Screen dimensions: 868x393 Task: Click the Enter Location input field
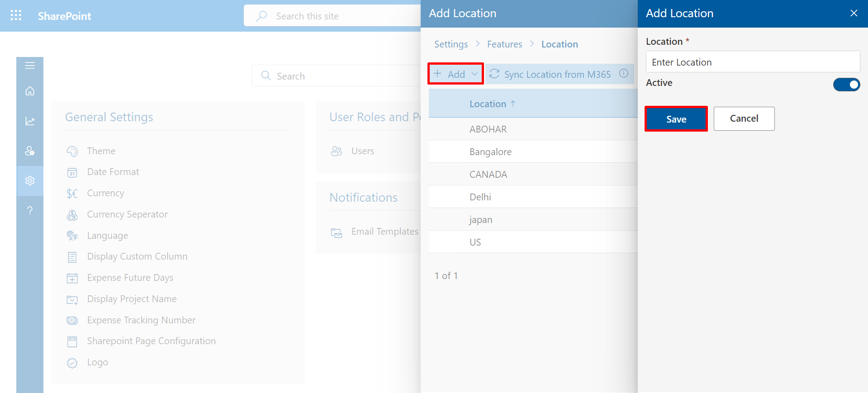point(753,62)
